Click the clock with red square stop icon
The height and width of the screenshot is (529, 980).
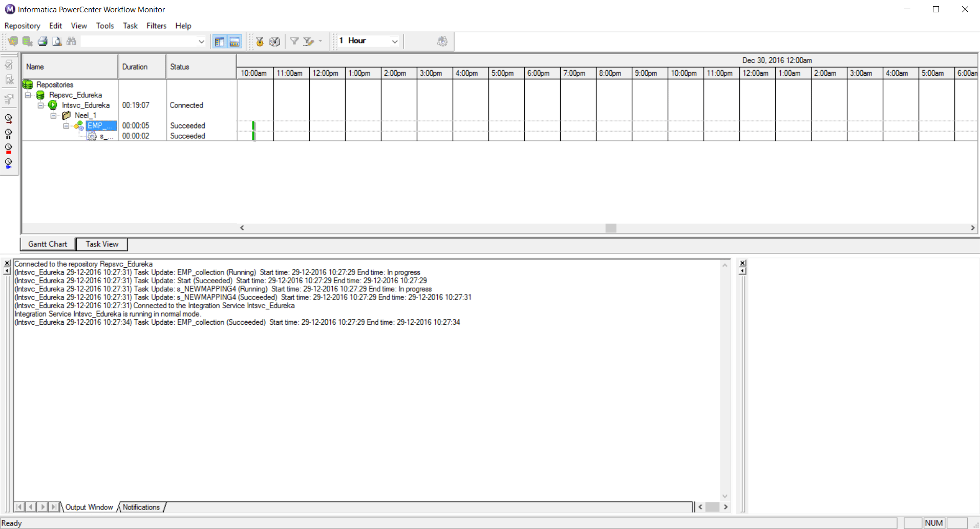(9, 149)
